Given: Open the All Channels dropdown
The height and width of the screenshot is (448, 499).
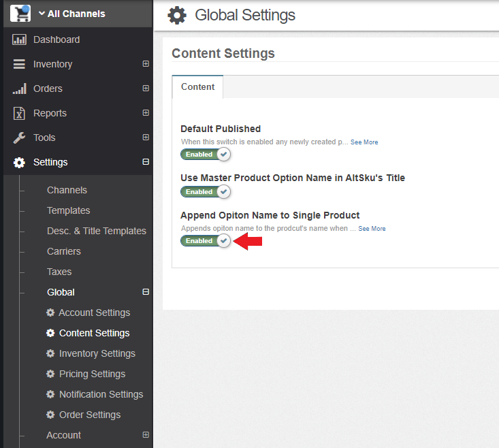Looking at the screenshot, I should coord(72,14).
